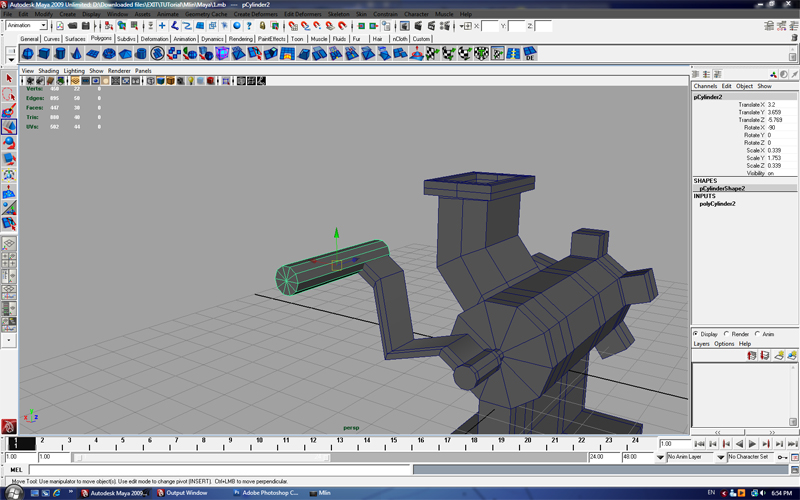The height and width of the screenshot is (500, 800).
Task: Click the Translate X attribute label
Action: [750, 104]
